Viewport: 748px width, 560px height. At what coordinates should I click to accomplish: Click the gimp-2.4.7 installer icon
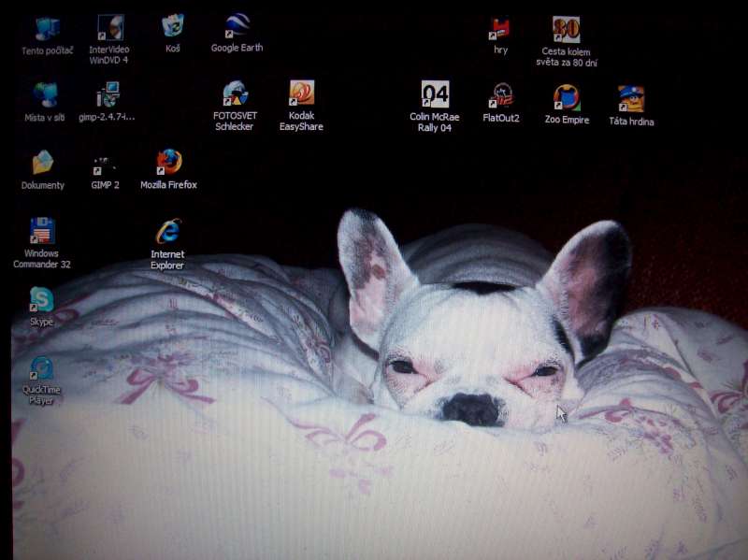click(x=108, y=95)
